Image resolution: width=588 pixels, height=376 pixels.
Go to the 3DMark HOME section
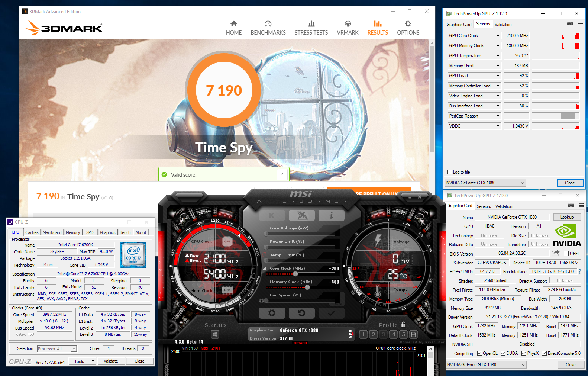234,28
